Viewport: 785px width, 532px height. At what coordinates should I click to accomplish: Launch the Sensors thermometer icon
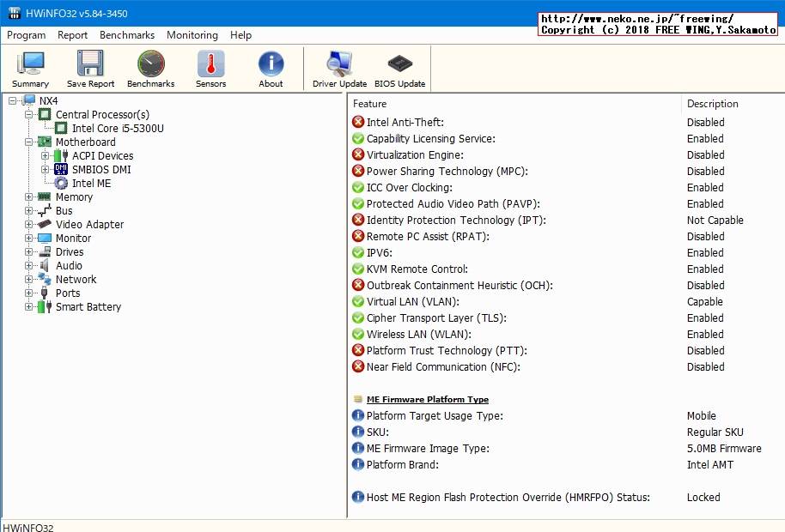(210, 69)
